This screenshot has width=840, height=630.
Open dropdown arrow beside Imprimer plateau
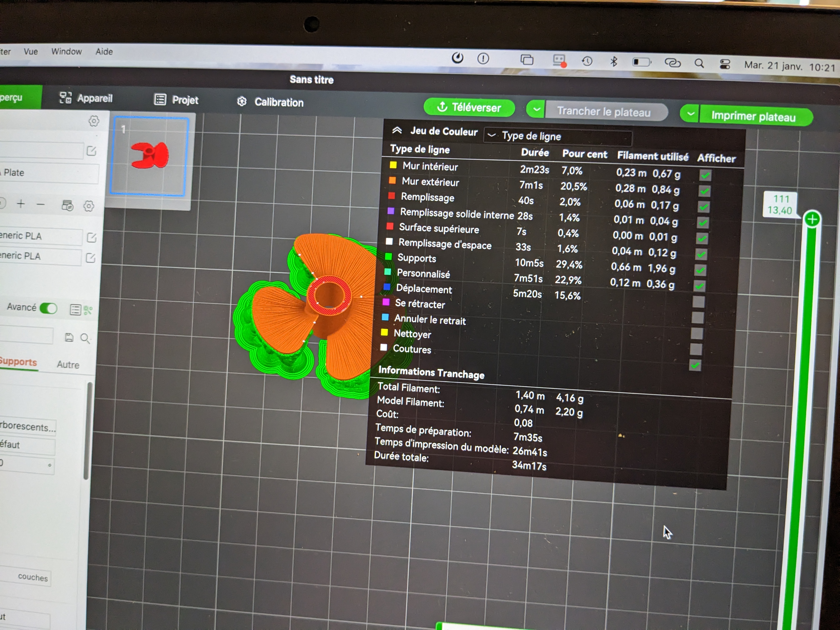coord(690,114)
